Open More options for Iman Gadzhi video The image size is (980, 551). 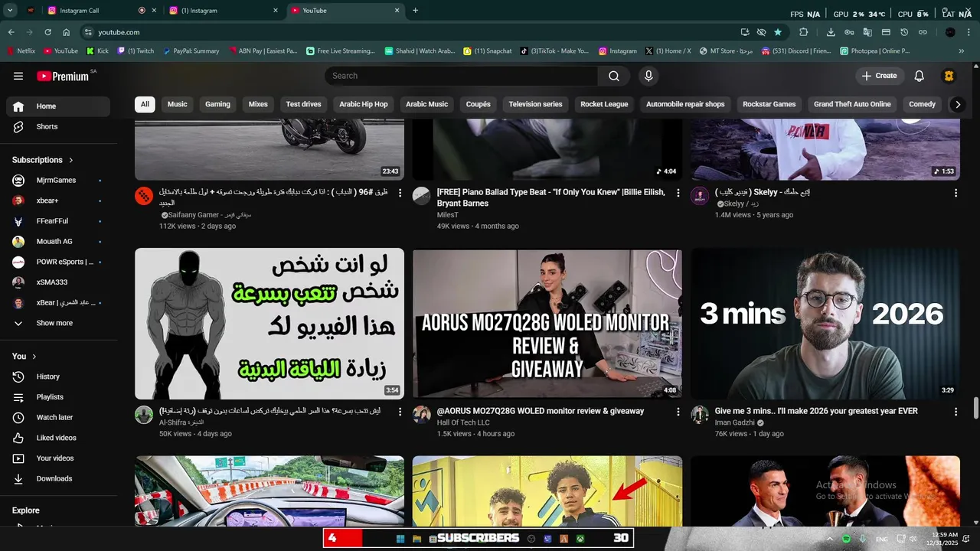coord(955,412)
